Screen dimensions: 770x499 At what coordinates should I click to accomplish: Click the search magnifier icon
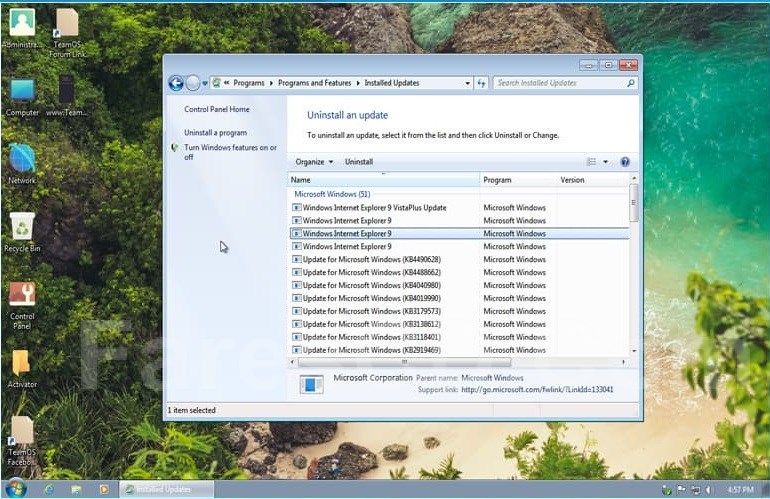point(631,83)
